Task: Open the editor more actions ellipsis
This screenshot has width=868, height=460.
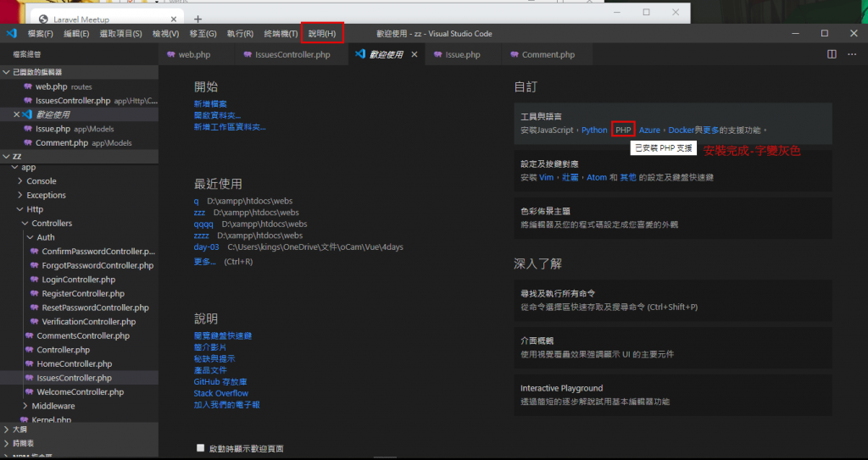Action: point(852,54)
